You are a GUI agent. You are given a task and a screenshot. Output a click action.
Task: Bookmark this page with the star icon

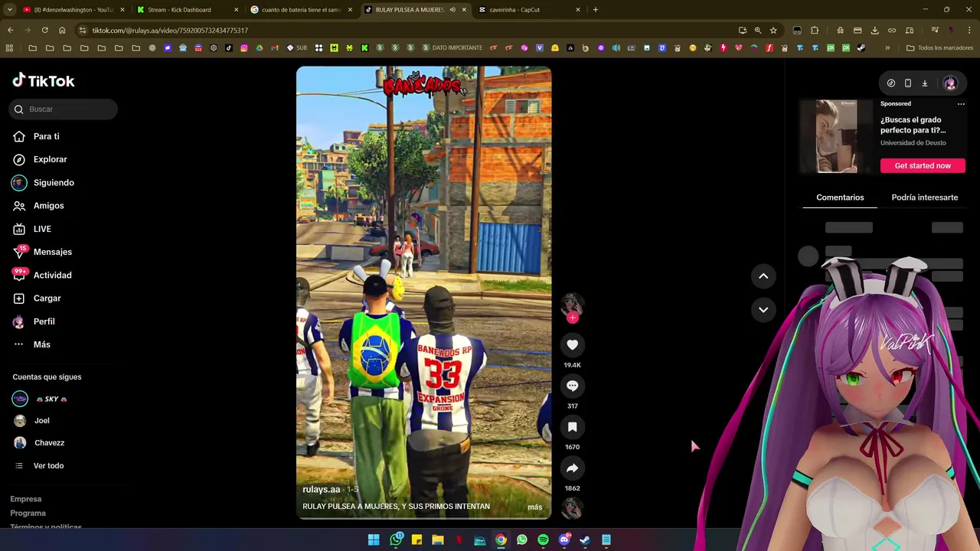click(x=773, y=31)
